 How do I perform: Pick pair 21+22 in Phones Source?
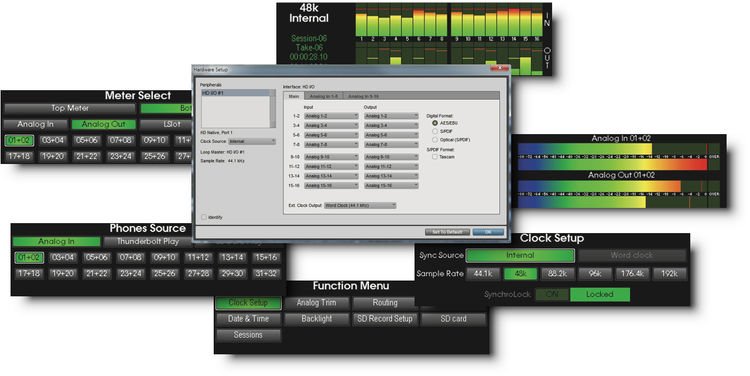[97, 274]
